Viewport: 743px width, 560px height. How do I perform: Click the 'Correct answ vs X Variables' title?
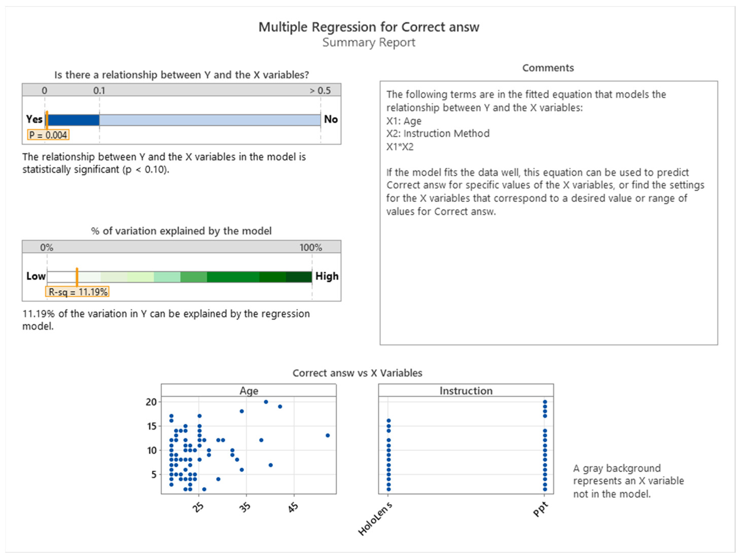tap(357, 373)
